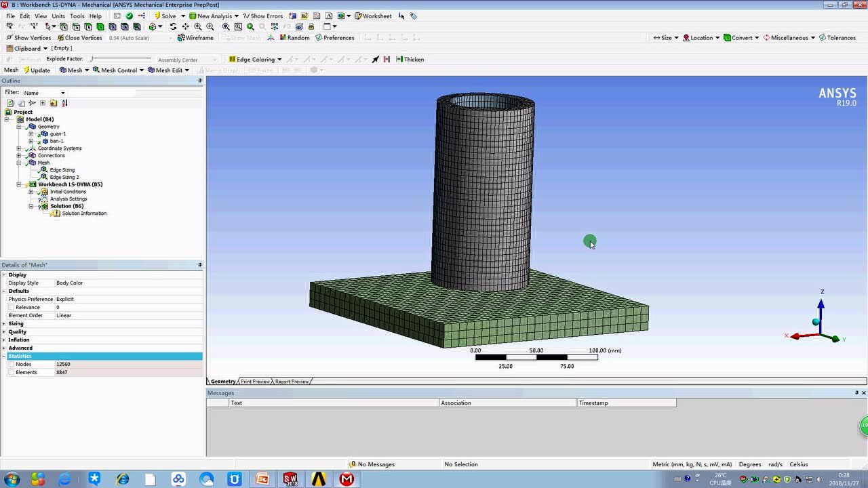The height and width of the screenshot is (488, 868).
Task: Click the sort A-Z icon in Outline
Action: point(64,103)
